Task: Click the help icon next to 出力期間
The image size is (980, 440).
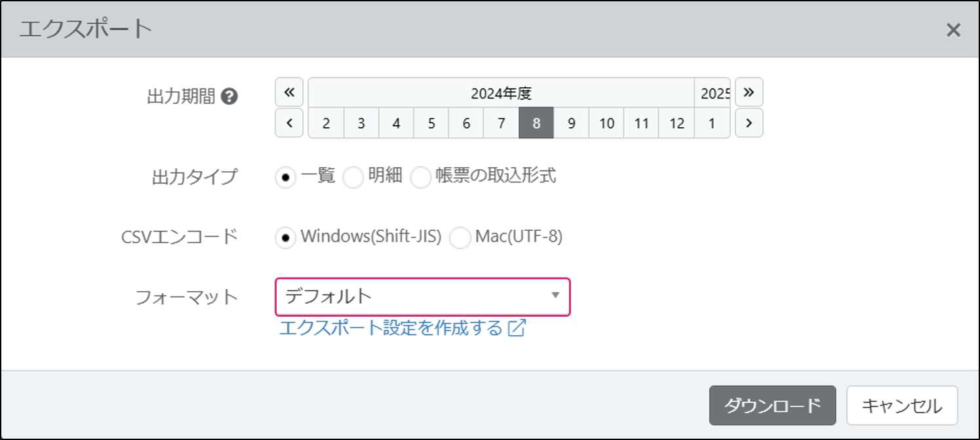Action: (x=229, y=97)
